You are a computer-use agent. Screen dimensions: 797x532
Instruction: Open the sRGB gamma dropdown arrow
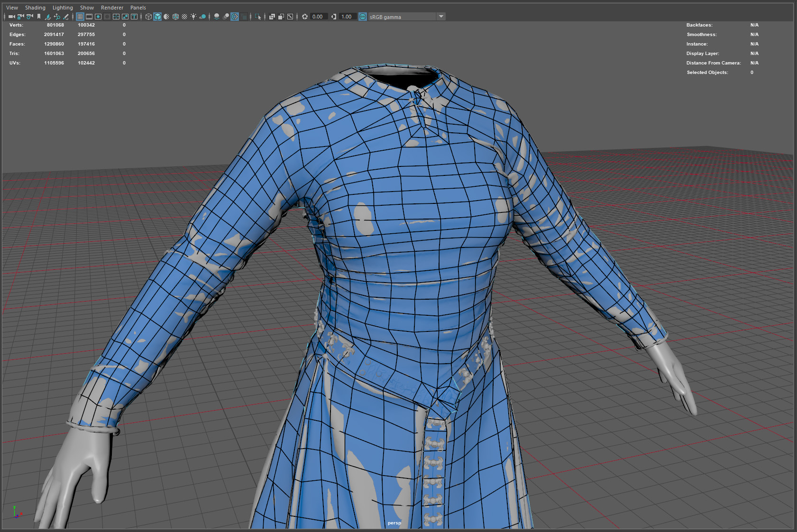pos(441,17)
